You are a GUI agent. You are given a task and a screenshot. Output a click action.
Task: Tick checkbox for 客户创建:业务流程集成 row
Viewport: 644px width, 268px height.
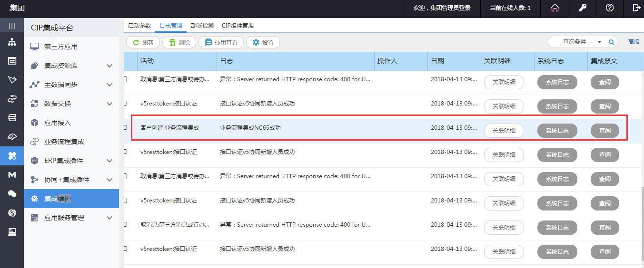coord(125,128)
